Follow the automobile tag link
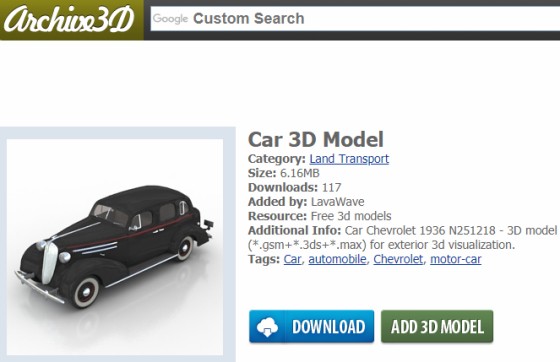The height and width of the screenshot is (362, 560). coord(337,259)
